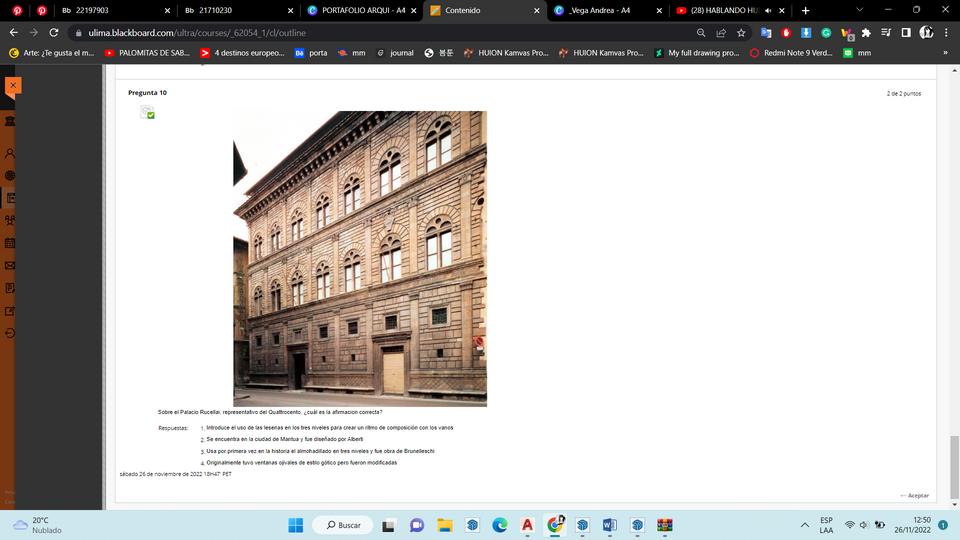Image resolution: width=960 pixels, height=540 pixels.
Task: Open the zoom magnifier icon in the address bar
Action: tap(701, 32)
